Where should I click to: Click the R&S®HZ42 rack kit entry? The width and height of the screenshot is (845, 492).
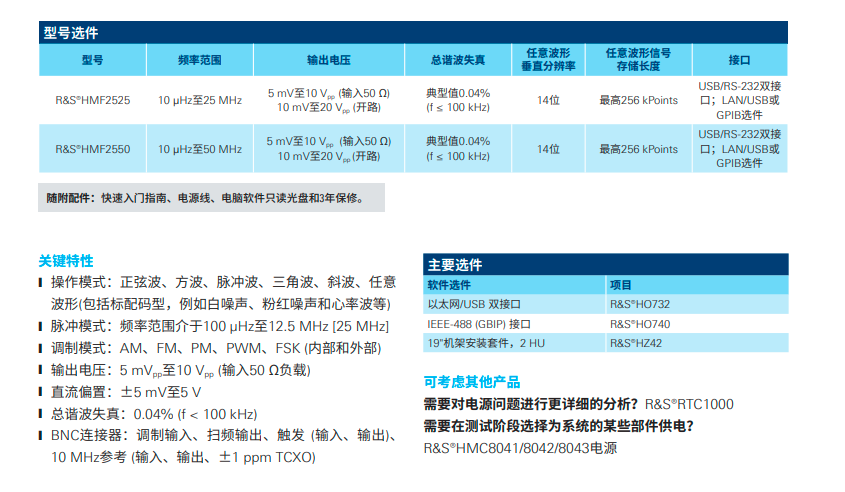pos(636,343)
